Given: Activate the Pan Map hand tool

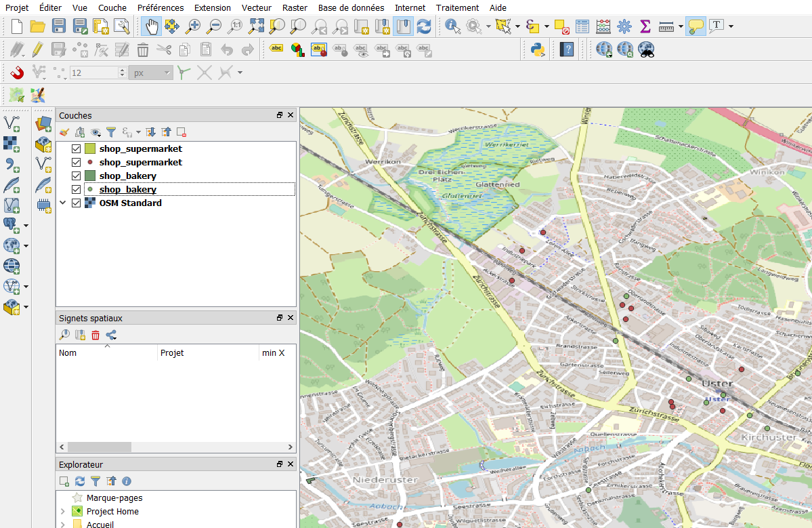Looking at the screenshot, I should 152,26.
